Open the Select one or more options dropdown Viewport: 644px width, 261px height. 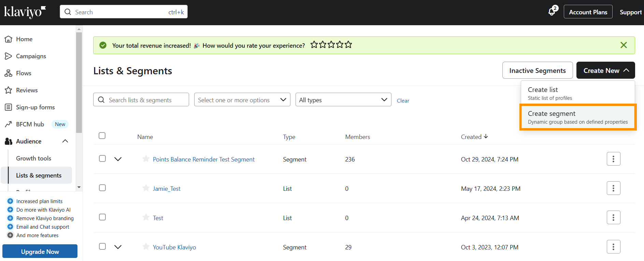(x=242, y=100)
